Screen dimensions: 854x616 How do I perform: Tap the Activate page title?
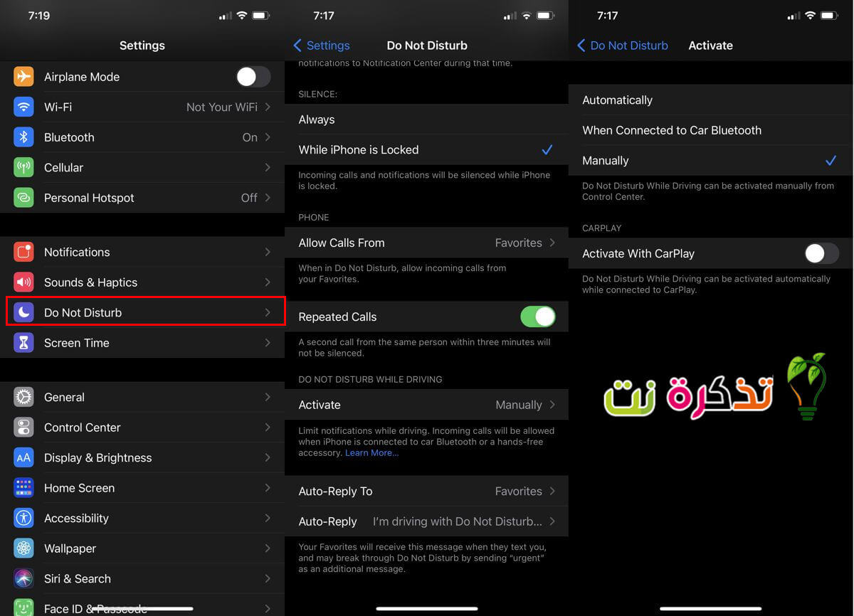[x=710, y=46]
